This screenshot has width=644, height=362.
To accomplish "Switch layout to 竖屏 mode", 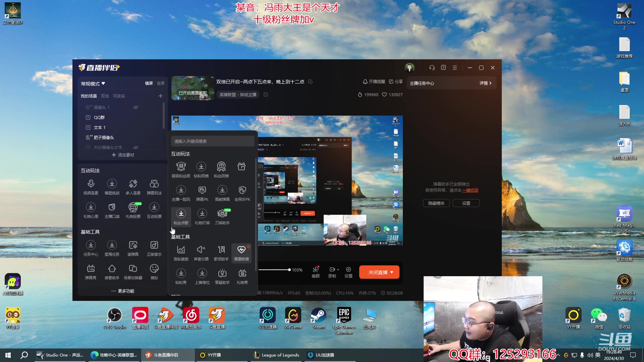I will (x=161, y=83).
